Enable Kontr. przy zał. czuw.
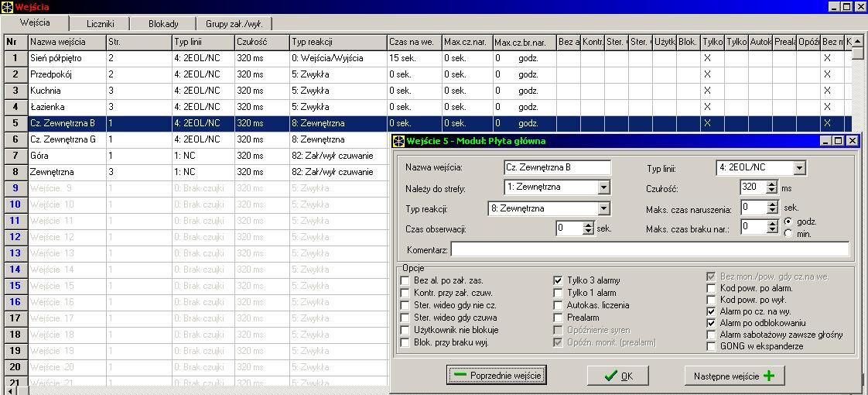The width and height of the screenshot is (868, 395). click(x=405, y=293)
